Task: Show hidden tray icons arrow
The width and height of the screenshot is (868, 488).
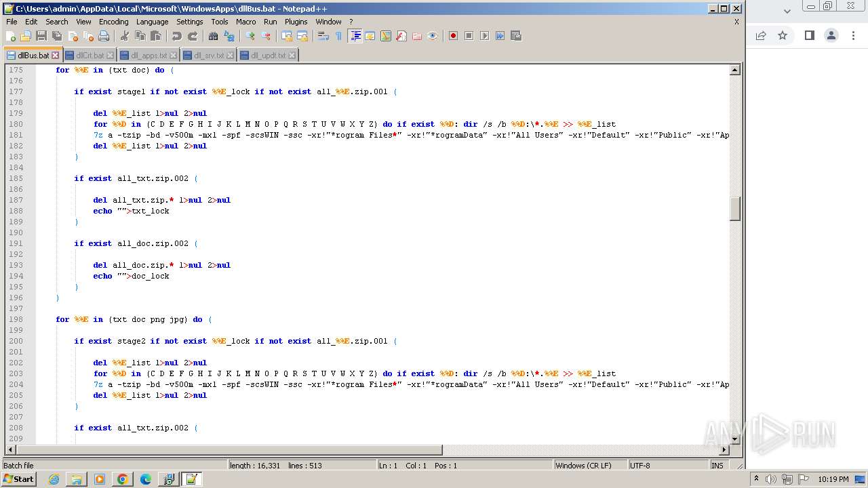Action: [756, 479]
